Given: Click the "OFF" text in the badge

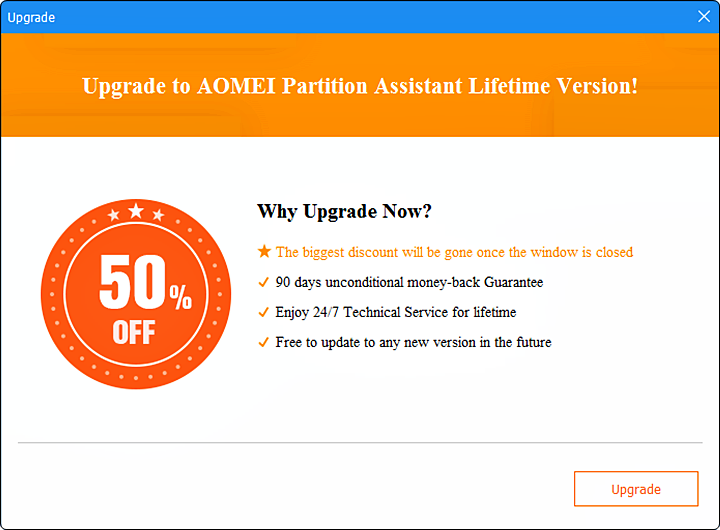Looking at the screenshot, I should point(134,332).
